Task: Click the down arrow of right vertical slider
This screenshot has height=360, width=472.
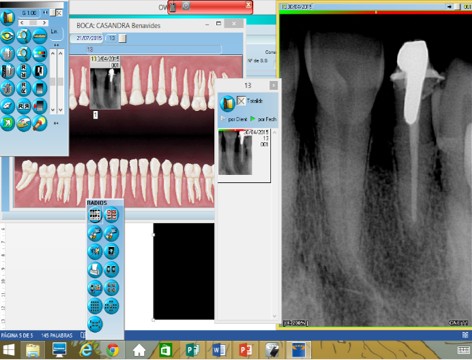Action: click(x=60, y=110)
